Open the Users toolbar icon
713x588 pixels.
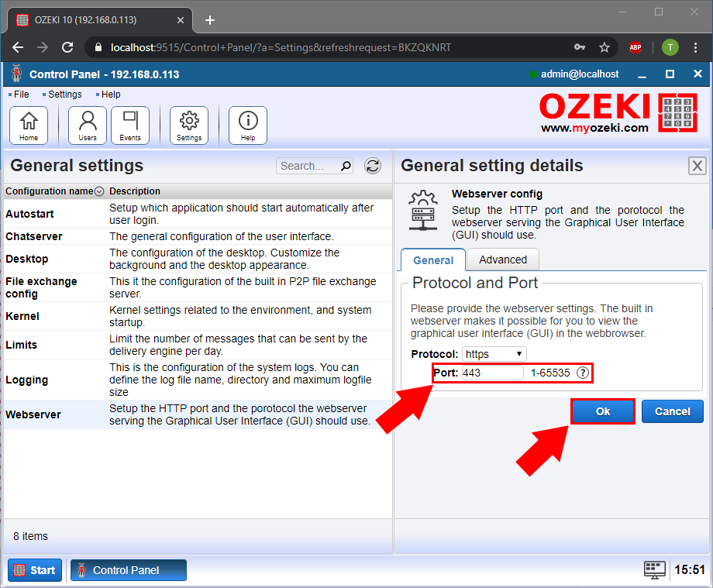(x=88, y=126)
